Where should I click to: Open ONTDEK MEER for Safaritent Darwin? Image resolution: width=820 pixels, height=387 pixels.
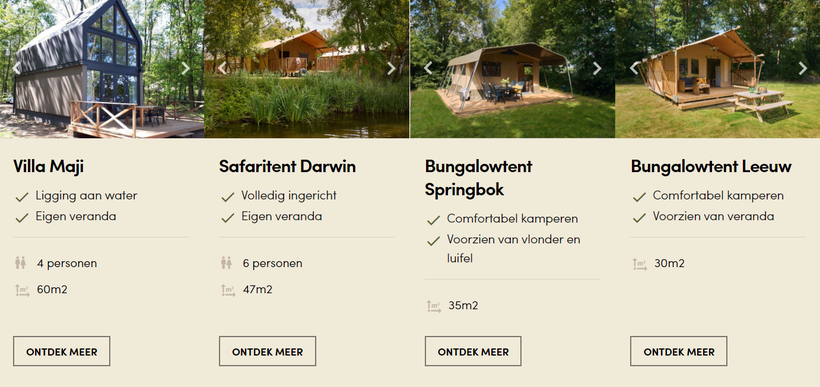[x=267, y=351]
